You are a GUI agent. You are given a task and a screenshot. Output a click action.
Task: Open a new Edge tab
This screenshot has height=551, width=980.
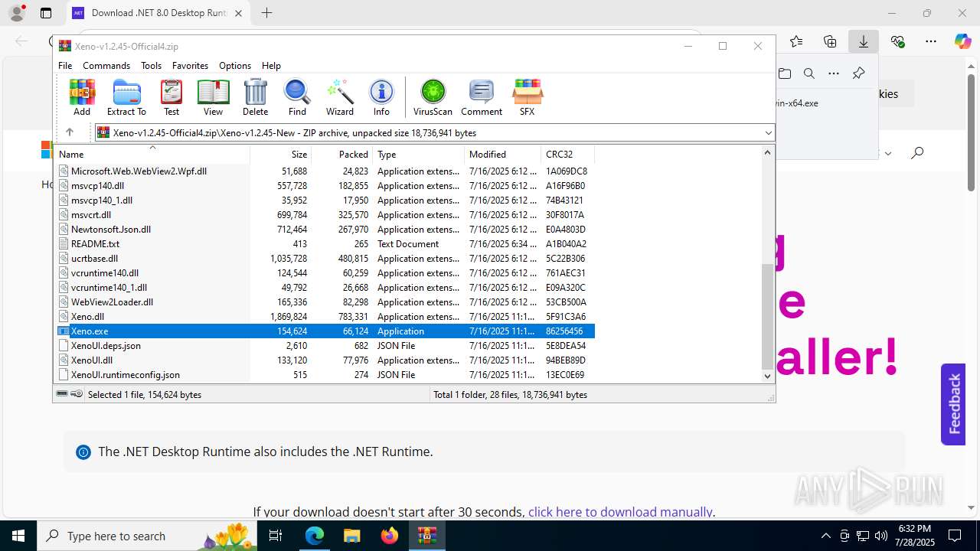[266, 13]
